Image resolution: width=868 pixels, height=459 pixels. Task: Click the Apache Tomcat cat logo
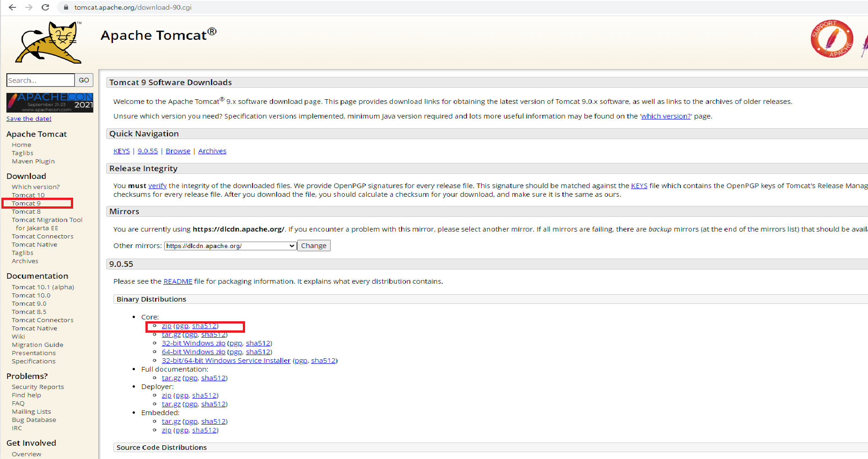(48, 42)
